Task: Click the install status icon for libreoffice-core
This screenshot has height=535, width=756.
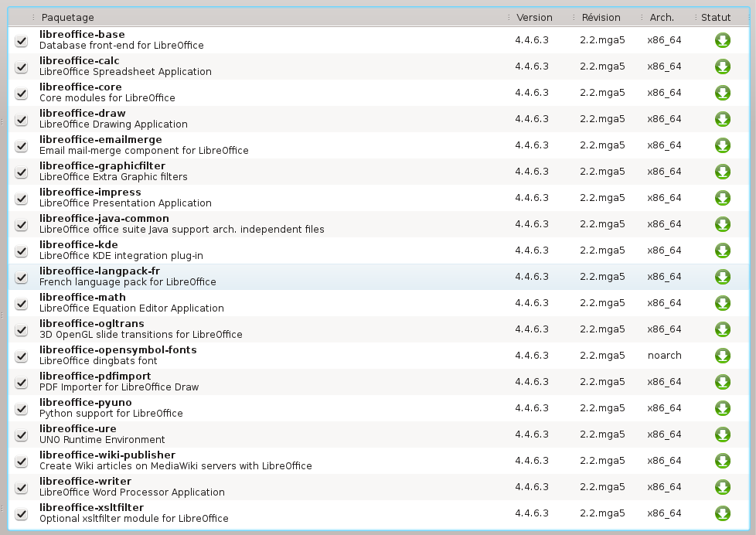Action: pyautogui.click(x=722, y=93)
